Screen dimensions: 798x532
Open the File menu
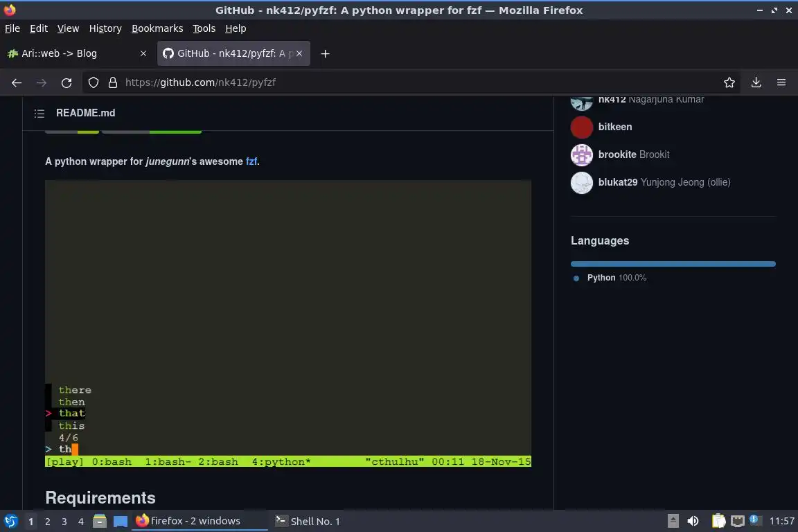click(x=12, y=28)
